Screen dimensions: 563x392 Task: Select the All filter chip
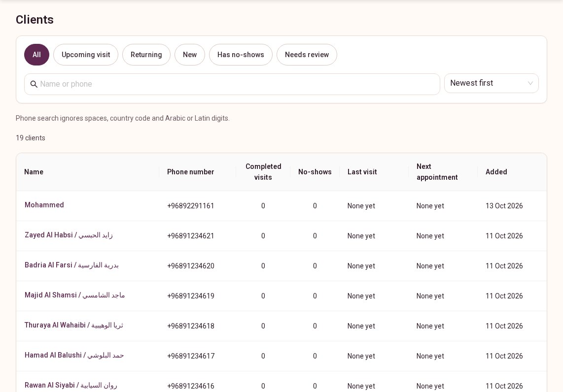click(x=36, y=55)
